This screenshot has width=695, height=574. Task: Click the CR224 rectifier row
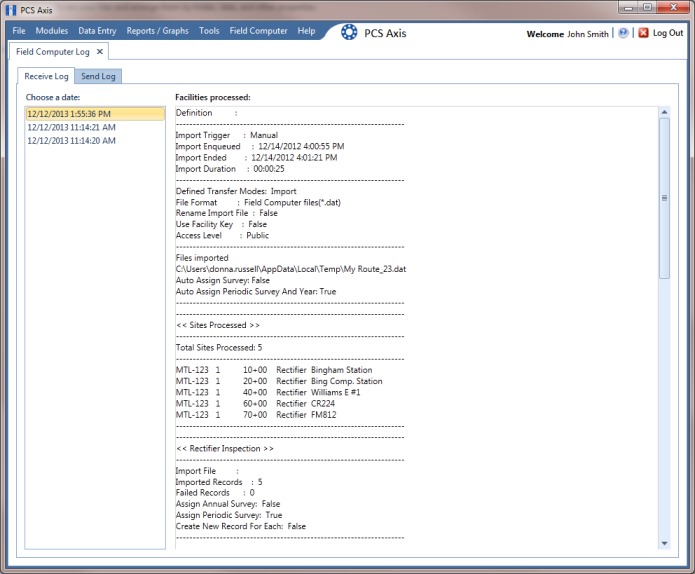point(255,403)
